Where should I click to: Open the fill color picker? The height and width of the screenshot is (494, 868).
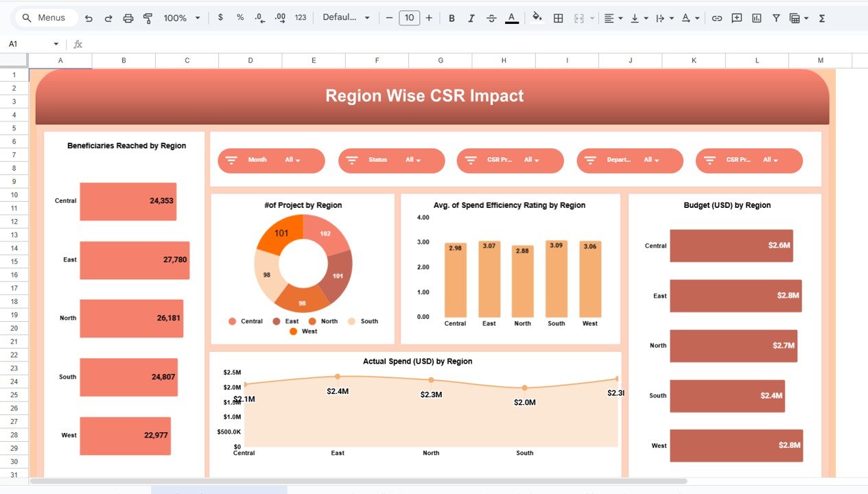537,18
